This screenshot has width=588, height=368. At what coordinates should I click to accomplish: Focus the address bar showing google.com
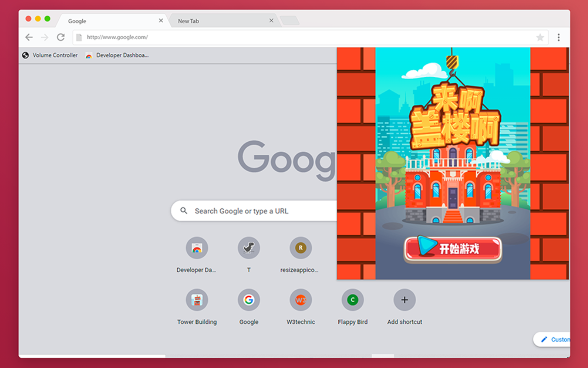point(310,37)
